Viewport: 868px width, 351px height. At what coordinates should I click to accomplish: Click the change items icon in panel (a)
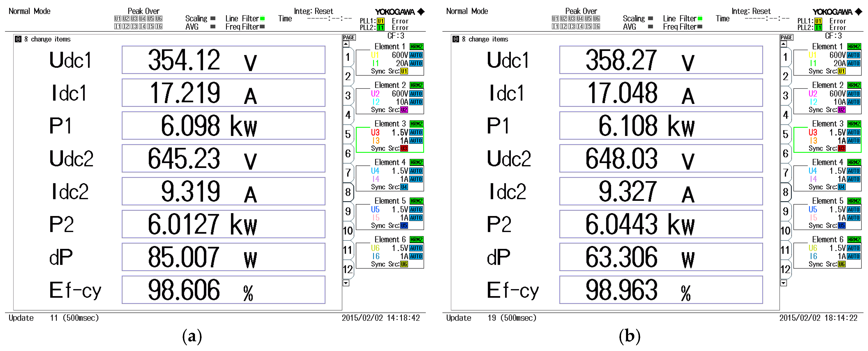(18, 39)
